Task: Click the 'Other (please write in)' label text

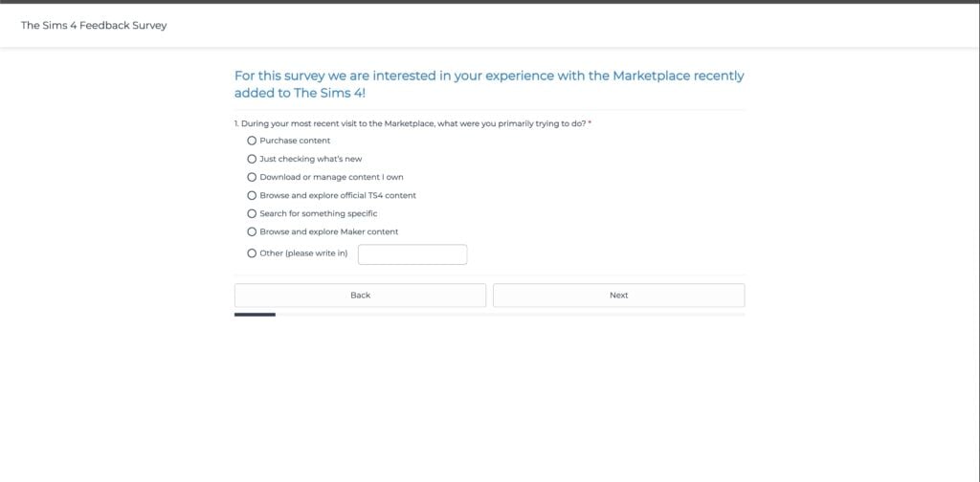Action: click(x=303, y=253)
